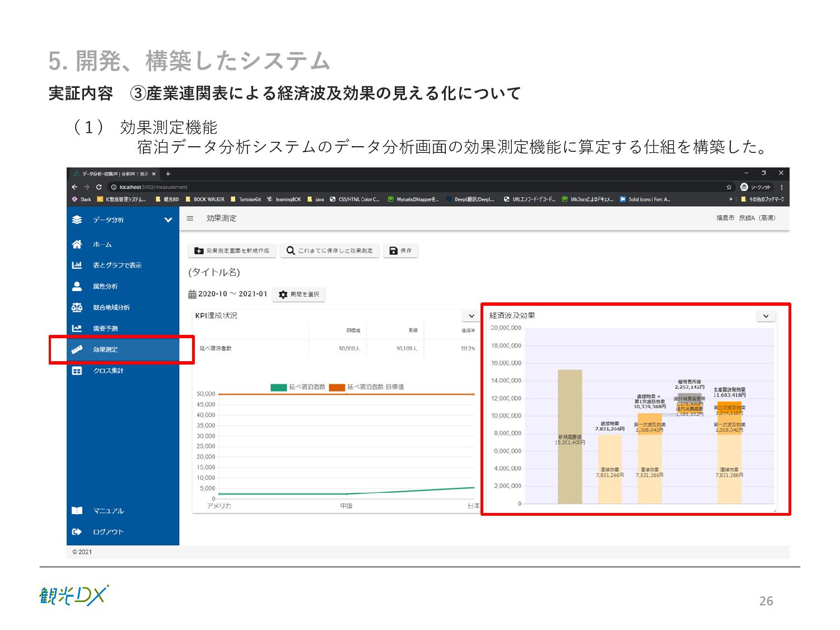This screenshot has height=630, width=840.
Task: Open 競合地域分析 balance scale icon
Action: pos(77,307)
